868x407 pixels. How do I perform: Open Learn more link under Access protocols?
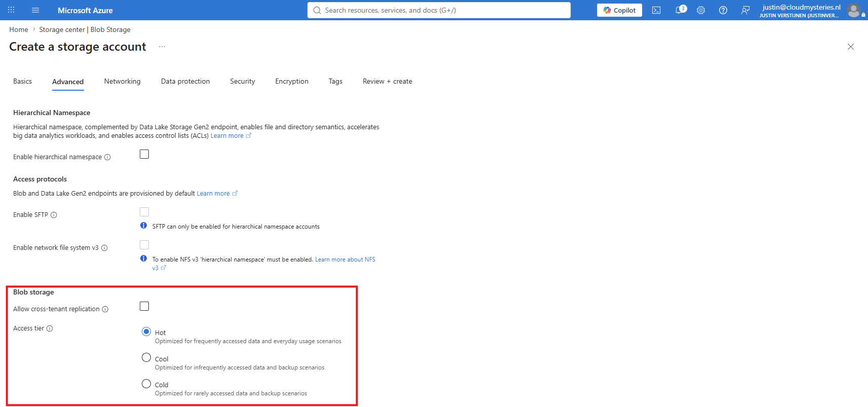pos(213,194)
